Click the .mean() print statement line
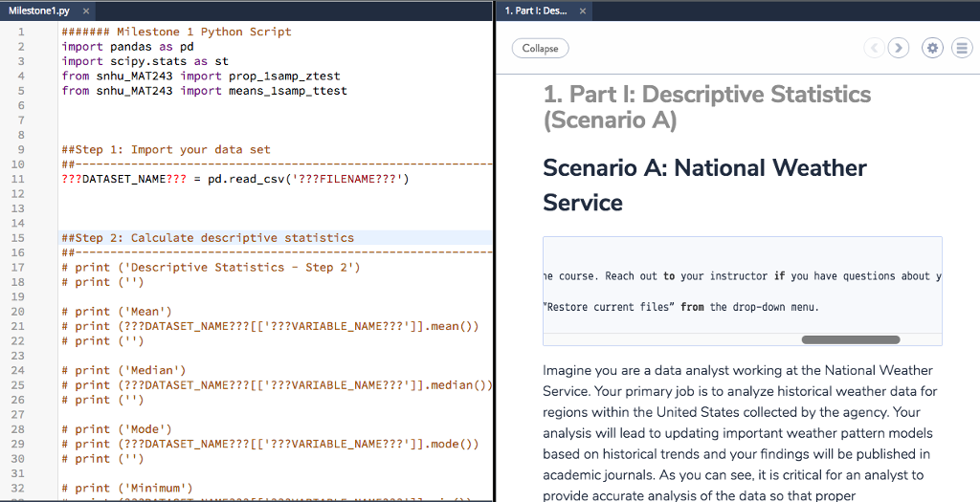 [271, 327]
